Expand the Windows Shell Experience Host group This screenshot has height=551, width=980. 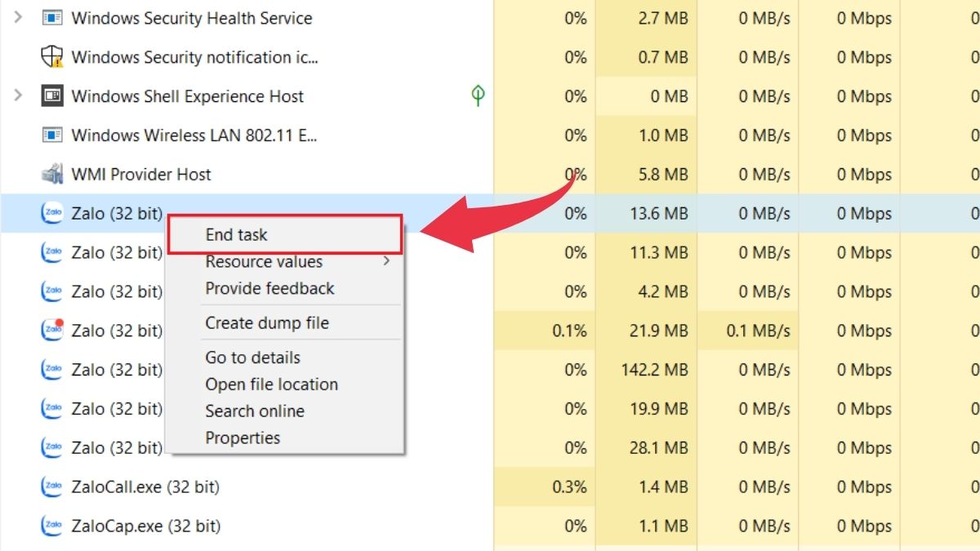pyautogui.click(x=18, y=96)
